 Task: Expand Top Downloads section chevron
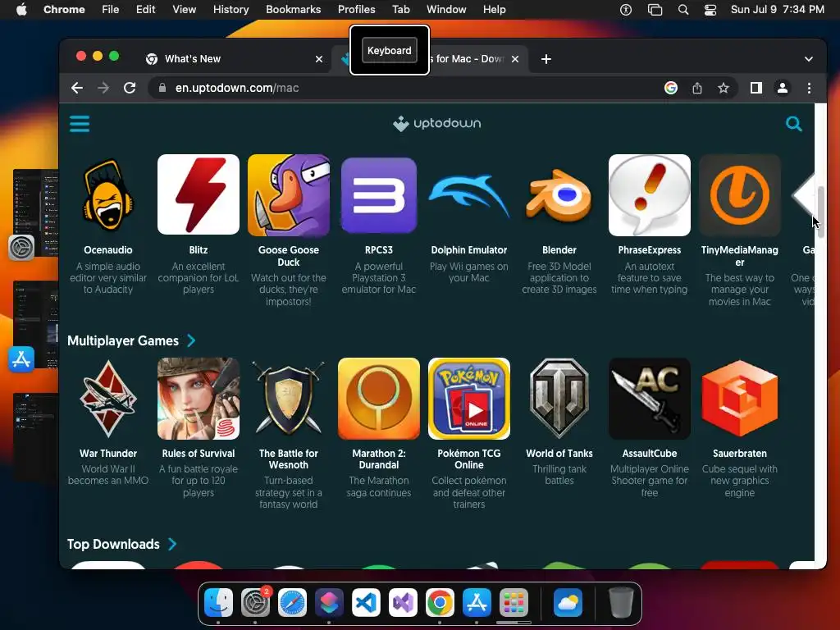pos(172,545)
